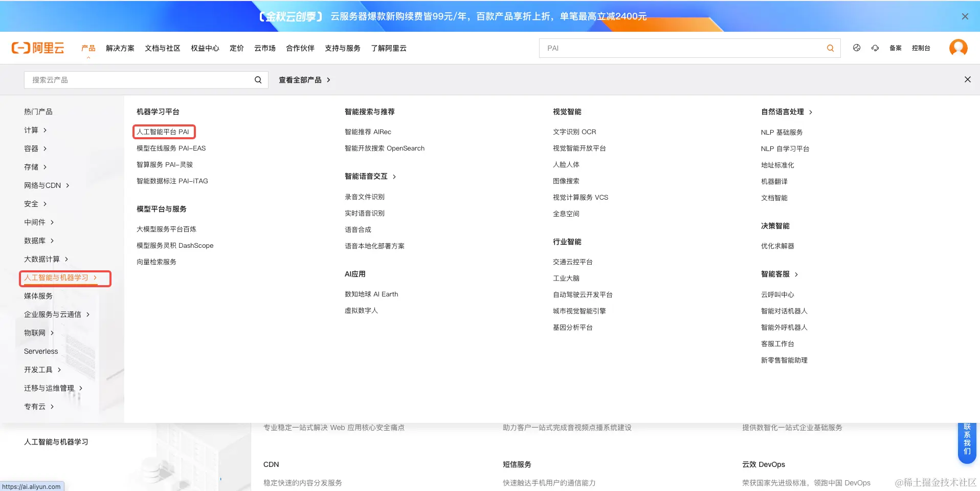Open the 定价 navigation item
The image size is (980, 491).
point(237,48)
